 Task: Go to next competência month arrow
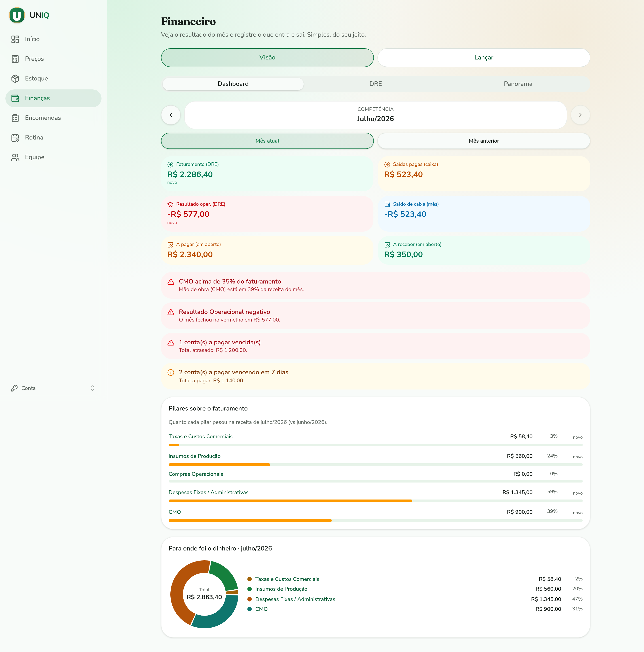click(x=580, y=115)
